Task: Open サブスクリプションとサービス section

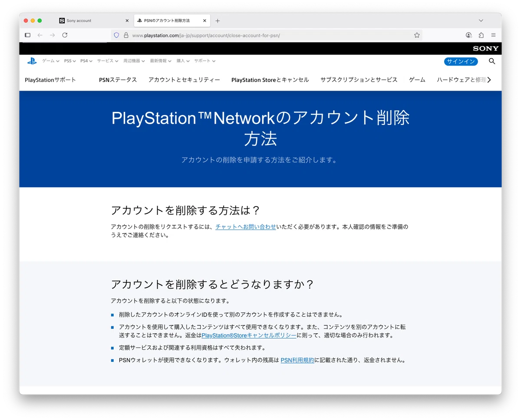Action: [359, 80]
